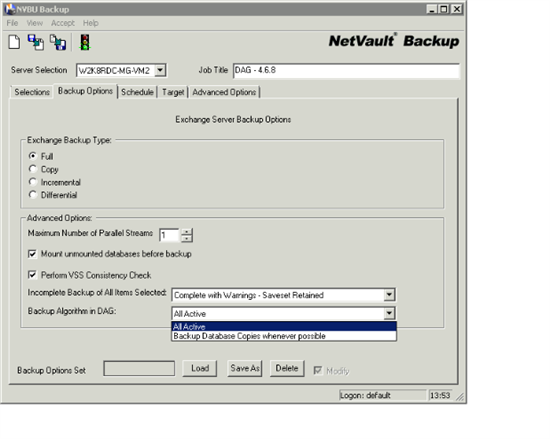Select Backup Database Copies whenever possible

click(x=284, y=336)
